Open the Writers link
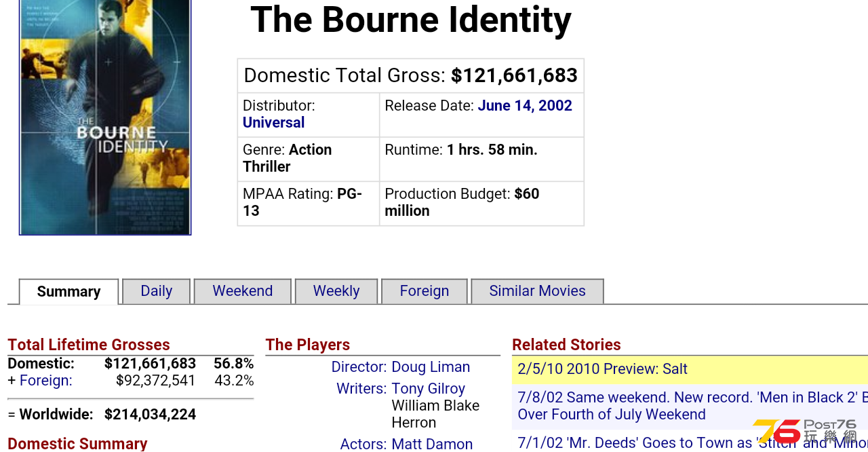The image size is (868, 452). (x=361, y=389)
